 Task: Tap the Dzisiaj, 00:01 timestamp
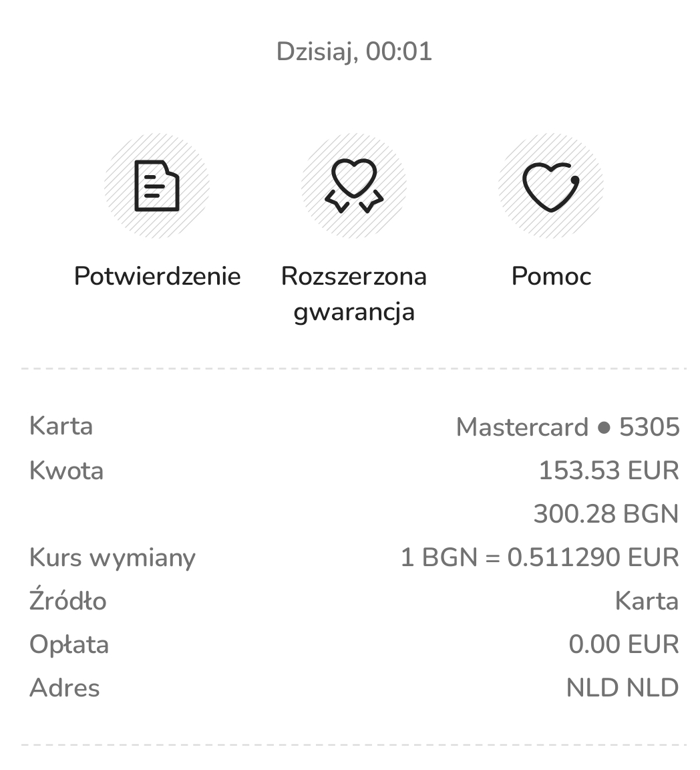(x=354, y=51)
